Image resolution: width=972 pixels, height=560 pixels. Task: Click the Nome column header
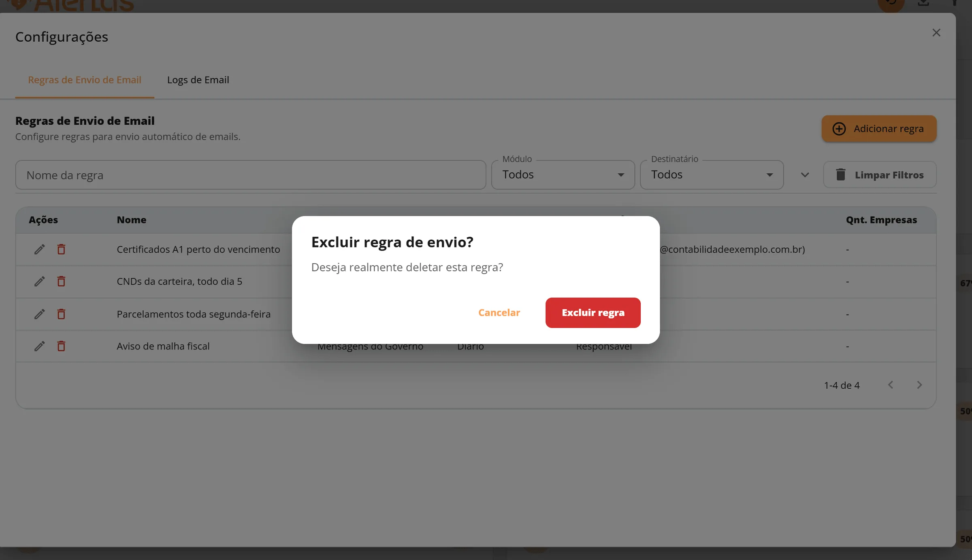tap(132, 220)
